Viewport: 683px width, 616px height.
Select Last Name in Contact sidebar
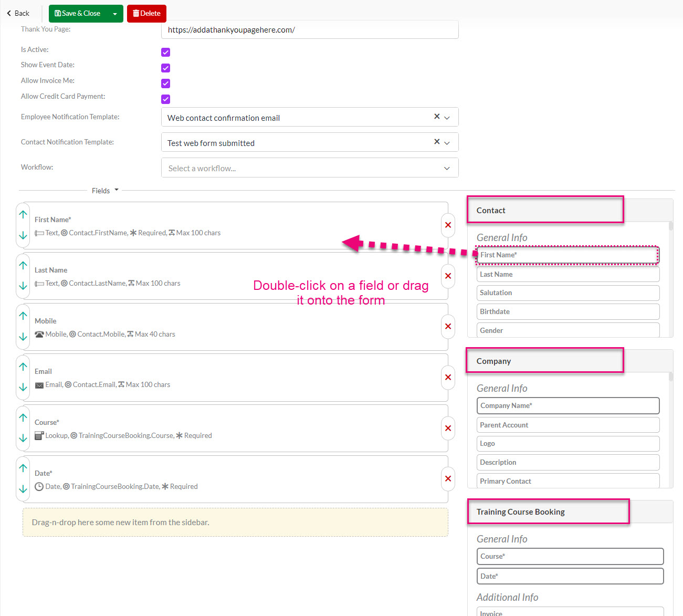568,274
